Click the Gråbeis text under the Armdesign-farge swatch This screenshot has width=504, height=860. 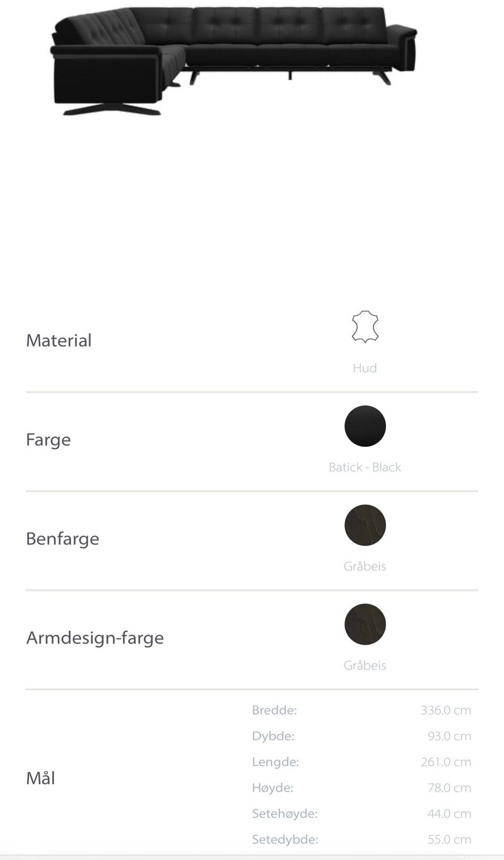(x=365, y=666)
